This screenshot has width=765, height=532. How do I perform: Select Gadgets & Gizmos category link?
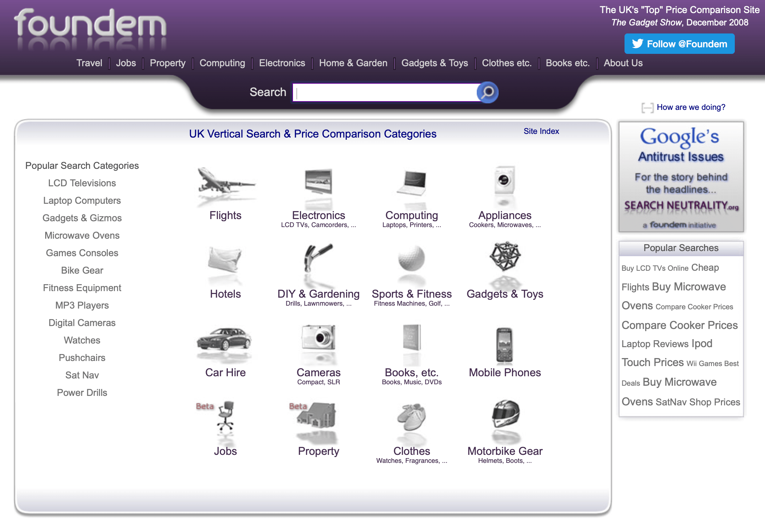pos(82,218)
